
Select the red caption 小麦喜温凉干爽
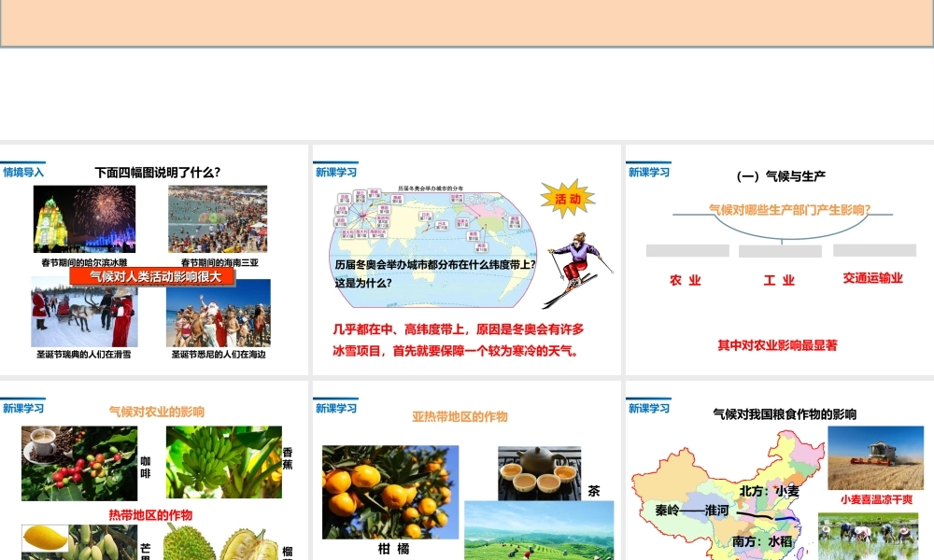876,499
